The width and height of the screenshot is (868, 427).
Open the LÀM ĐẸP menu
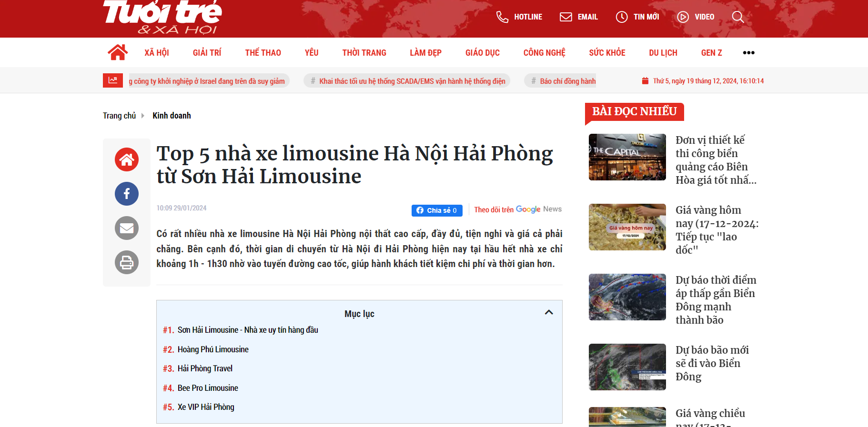click(x=426, y=53)
